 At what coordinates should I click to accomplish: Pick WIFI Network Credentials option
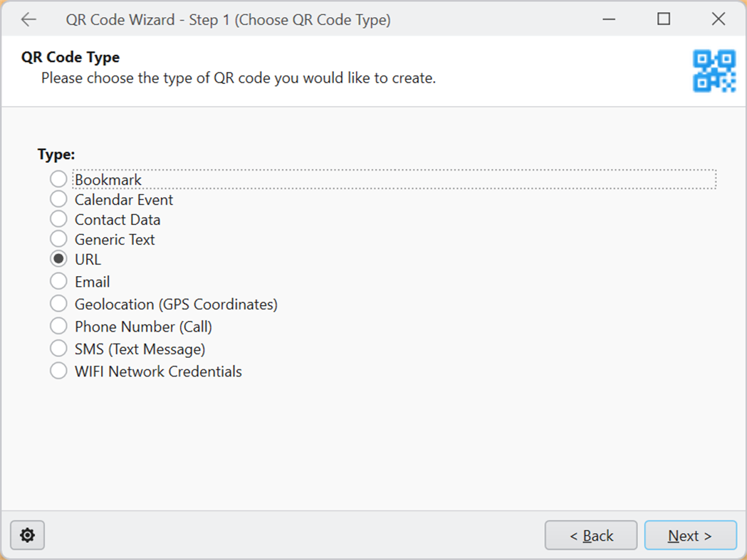click(x=58, y=371)
